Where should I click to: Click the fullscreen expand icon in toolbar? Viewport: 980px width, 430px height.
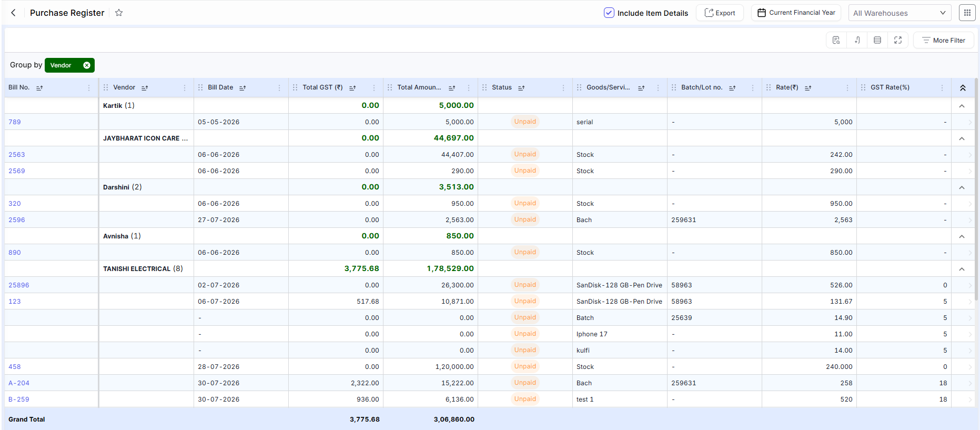point(898,40)
